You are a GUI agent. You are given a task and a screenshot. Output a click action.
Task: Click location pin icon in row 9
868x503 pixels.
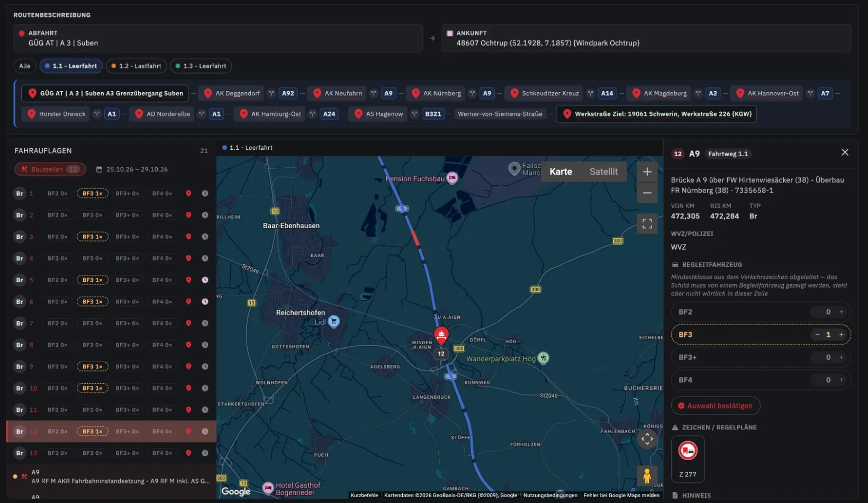pyautogui.click(x=188, y=366)
